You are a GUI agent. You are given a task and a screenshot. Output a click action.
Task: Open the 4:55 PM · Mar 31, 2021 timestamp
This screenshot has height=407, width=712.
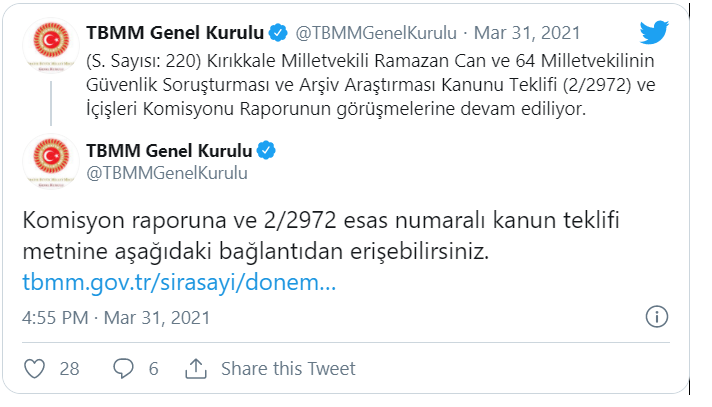click(x=116, y=318)
